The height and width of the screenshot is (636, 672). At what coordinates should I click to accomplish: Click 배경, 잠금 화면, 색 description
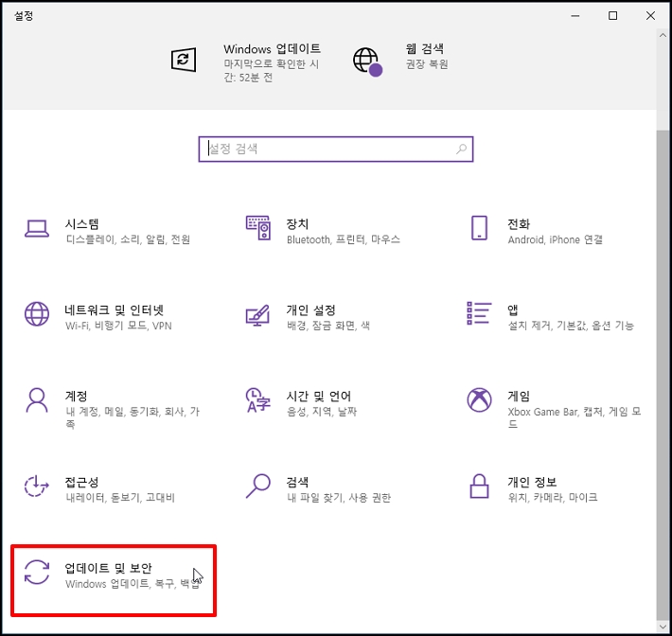tap(328, 326)
